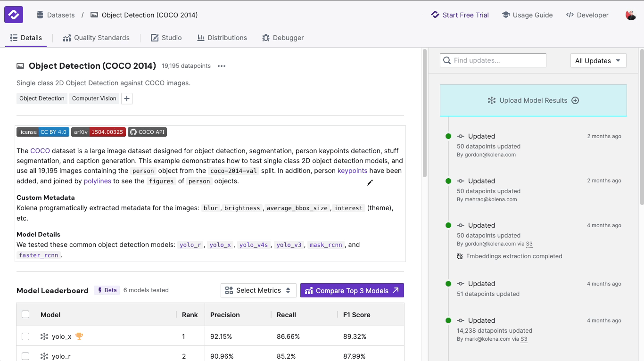This screenshot has height=361, width=644.
Task: Add a new tag with plus icon
Action: click(x=127, y=98)
